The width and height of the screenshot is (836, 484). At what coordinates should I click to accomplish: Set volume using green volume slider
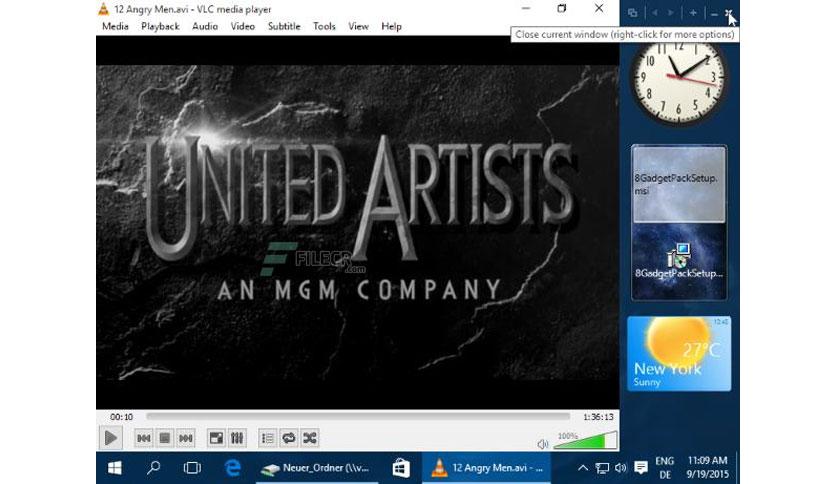point(585,440)
